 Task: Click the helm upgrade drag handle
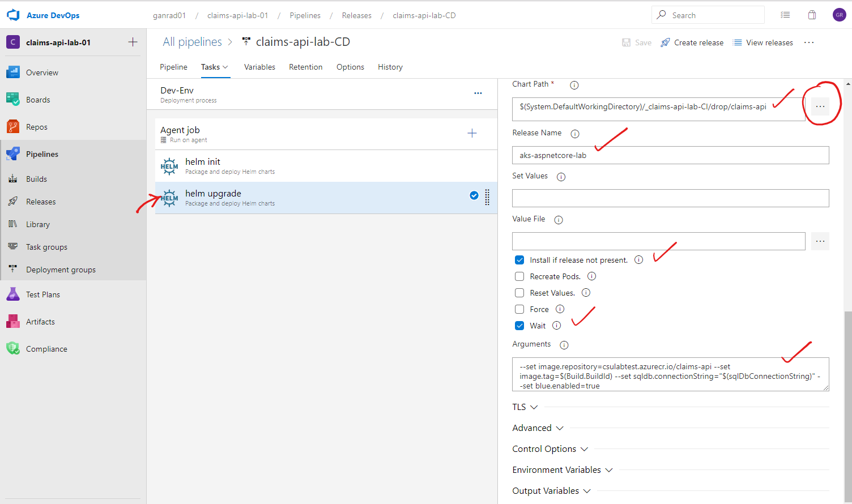(x=487, y=197)
